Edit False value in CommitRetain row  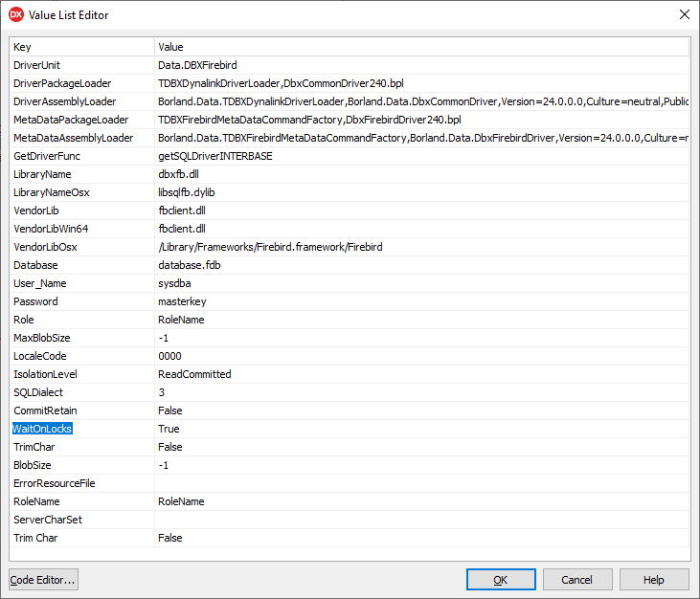(x=422, y=410)
